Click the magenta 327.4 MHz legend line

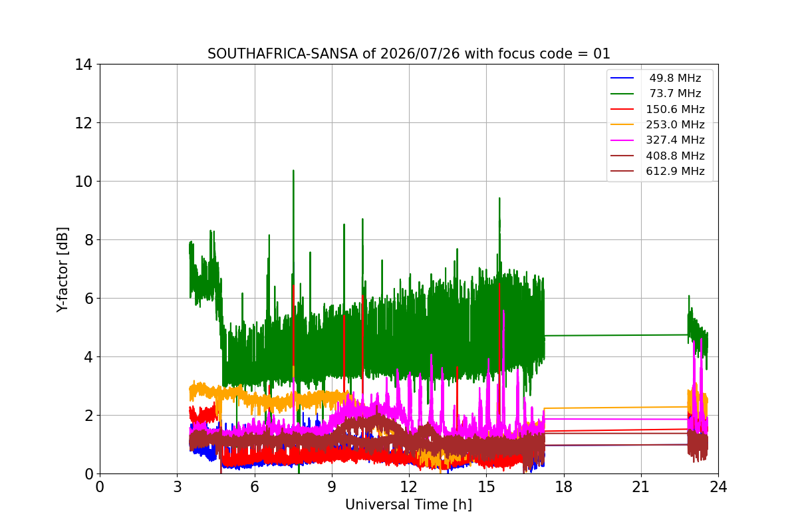click(x=622, y=140)
